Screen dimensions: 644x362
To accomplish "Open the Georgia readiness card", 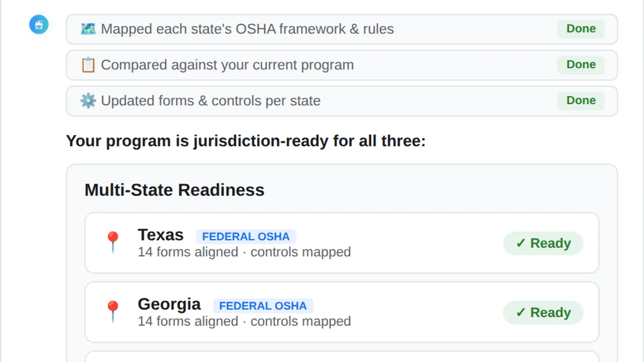I will coord(342,312).
